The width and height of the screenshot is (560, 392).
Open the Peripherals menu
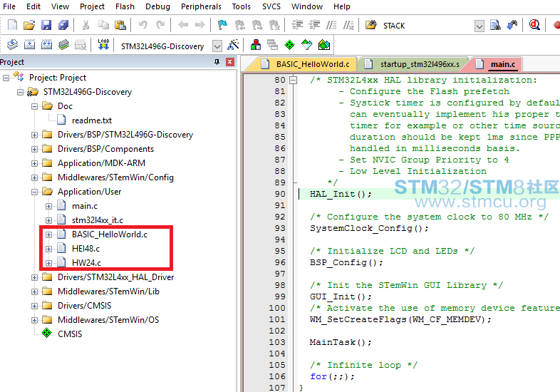201,6
